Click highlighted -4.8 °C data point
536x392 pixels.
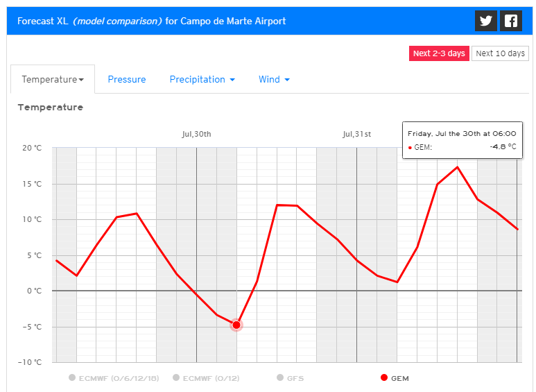click(x=236, y=325)
